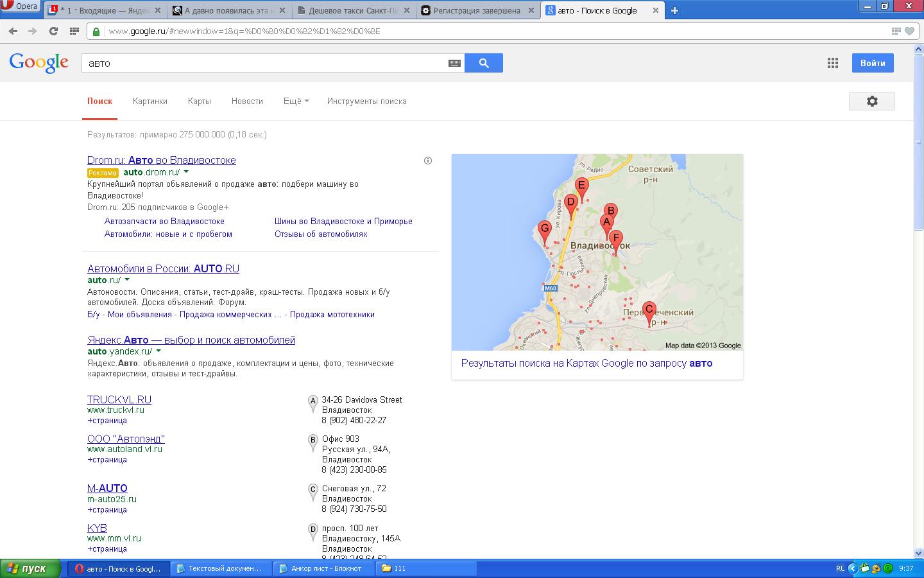Screen dimensions: 924x578
Task: Switch to the 'Новости' search tab
Action: pyautogui.click(x=247, y=101)
